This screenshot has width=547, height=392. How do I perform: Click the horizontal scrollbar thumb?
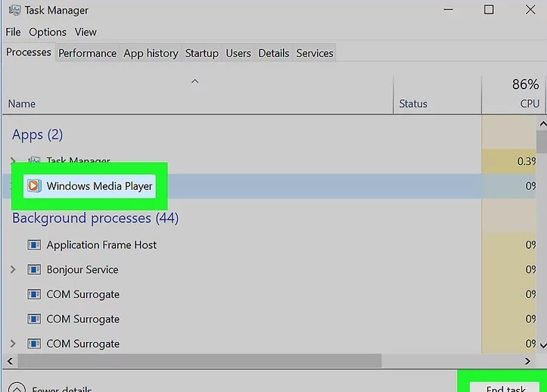click(200, 361)
